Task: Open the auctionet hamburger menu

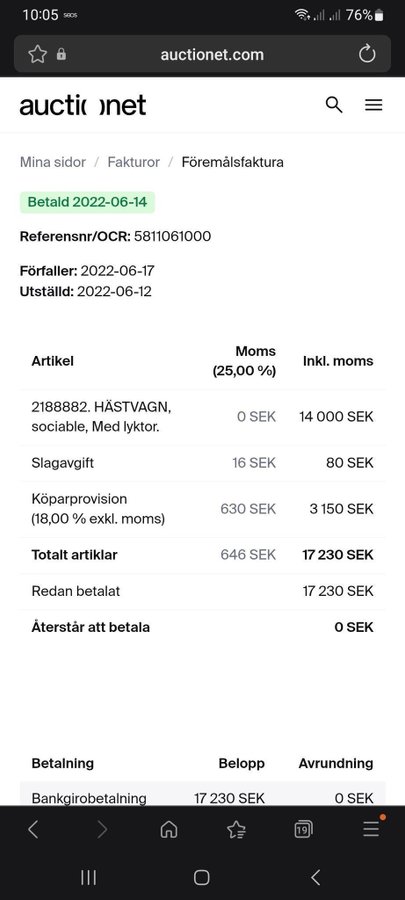Action: [x=373, y=105]
